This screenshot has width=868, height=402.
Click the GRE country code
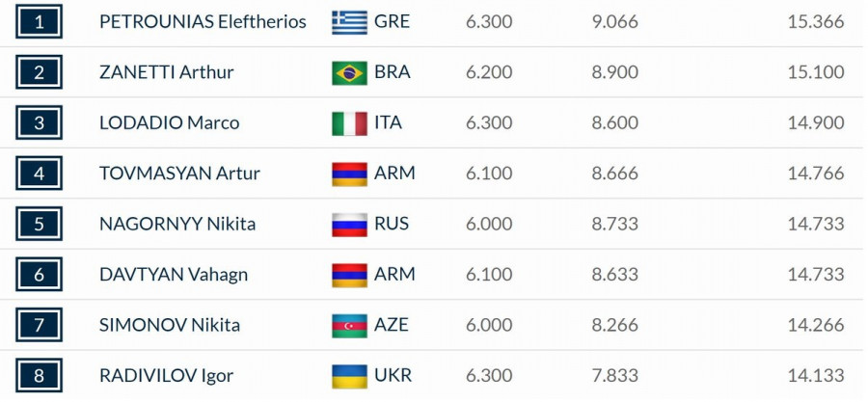pyautogui.click(x=392, y=22)
